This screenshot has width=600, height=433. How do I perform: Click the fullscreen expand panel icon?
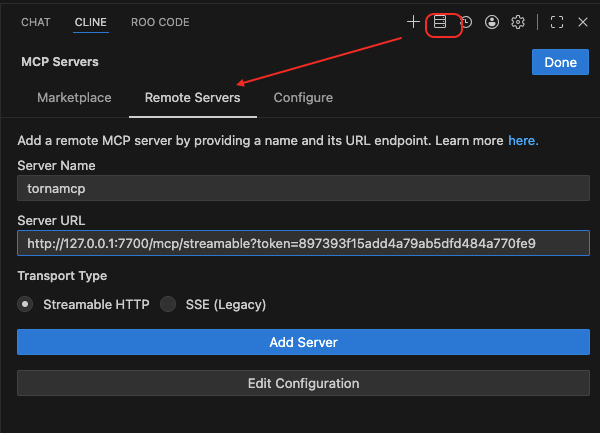pyautogui.click(x=557, y=22)
